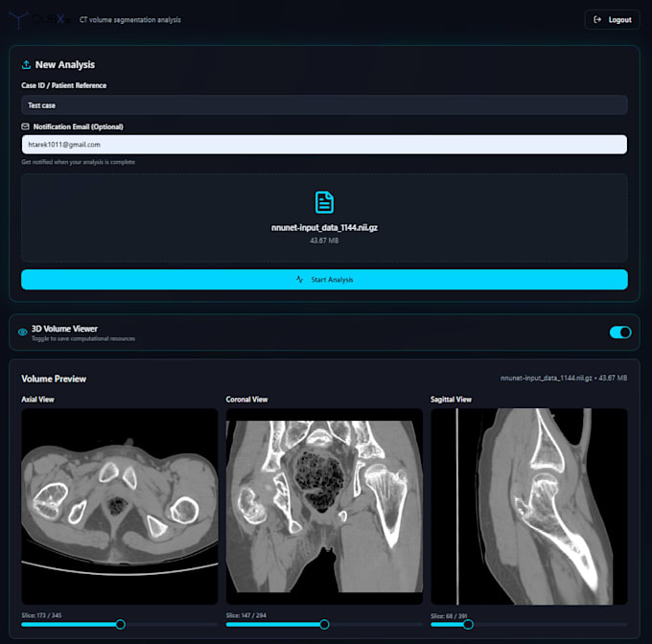
Task: Click nnunet-input_data_1144.nii.gz in the upload area
Action: click(x=324, y=227)
